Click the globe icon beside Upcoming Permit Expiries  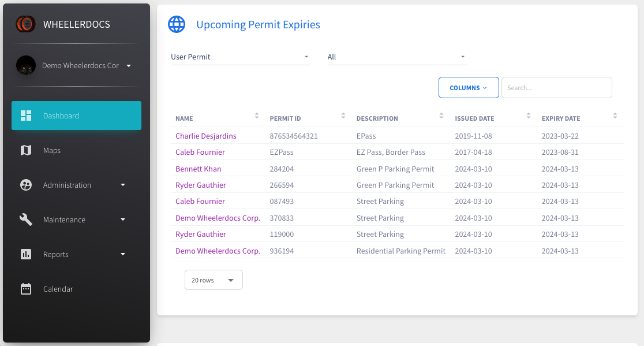click(x=177, y=24)
